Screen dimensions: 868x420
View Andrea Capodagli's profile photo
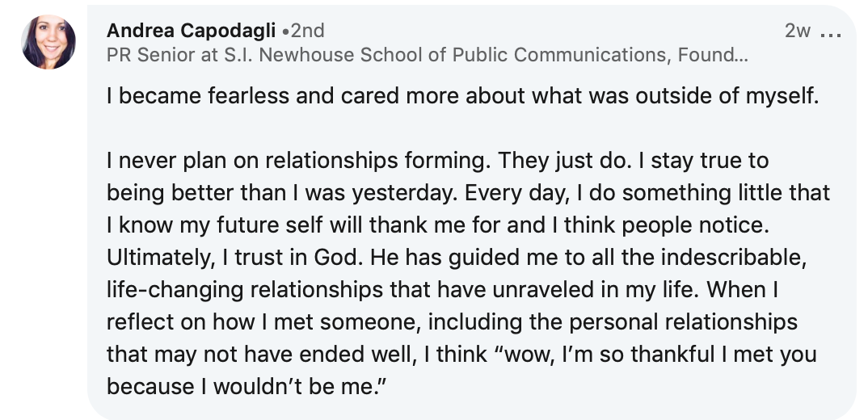pos(48,42)
